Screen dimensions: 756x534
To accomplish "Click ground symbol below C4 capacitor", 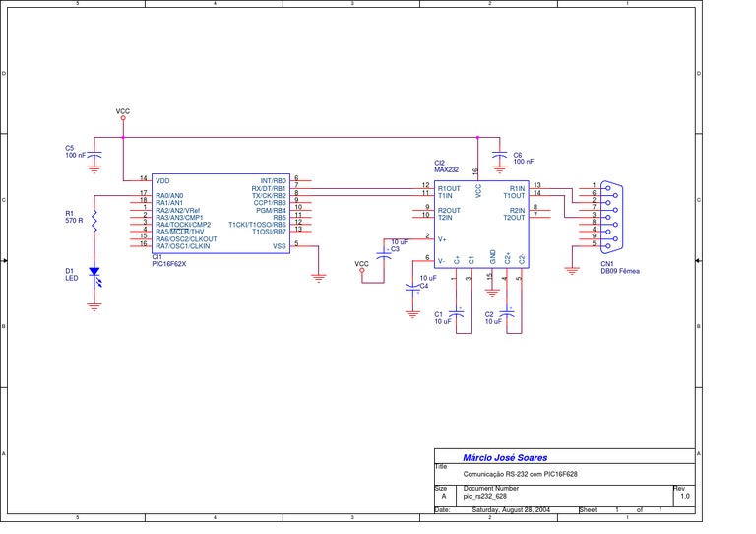I will [412, 314].
